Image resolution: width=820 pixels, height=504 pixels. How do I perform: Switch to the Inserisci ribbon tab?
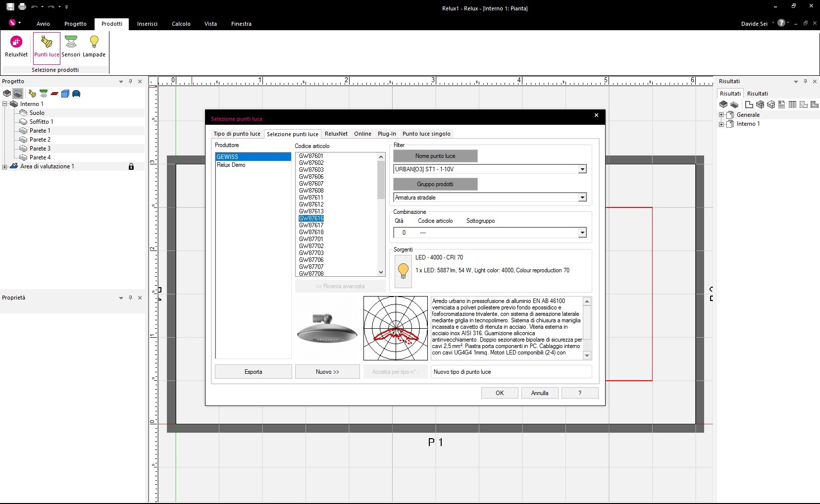(x=147, y=24)
